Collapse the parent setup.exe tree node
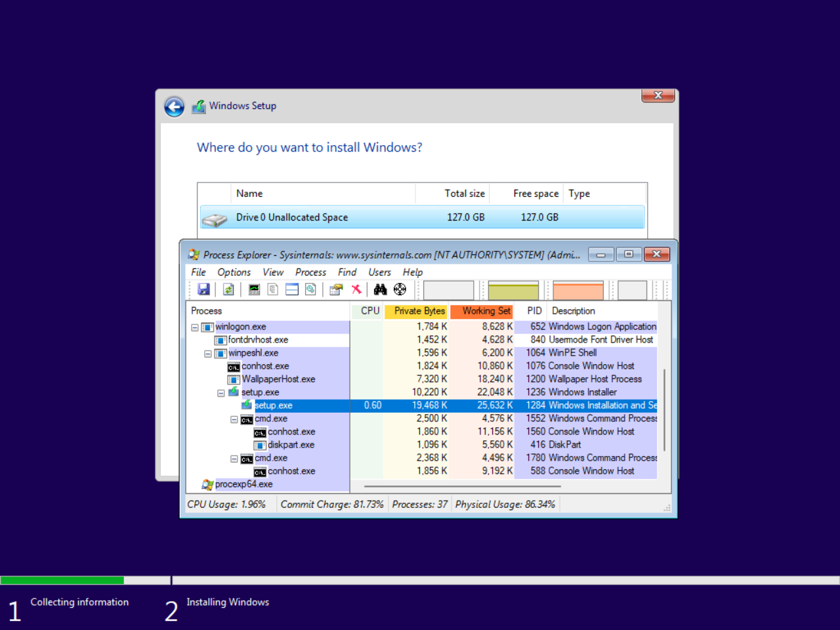The image size is (840, 630). point(221,393)
